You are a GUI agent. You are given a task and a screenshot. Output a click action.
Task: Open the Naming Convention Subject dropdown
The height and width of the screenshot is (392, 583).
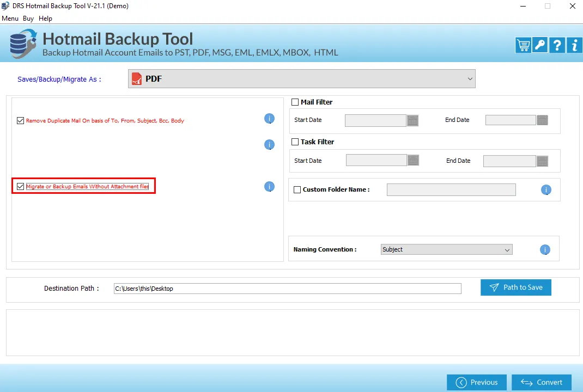(447, 250)
